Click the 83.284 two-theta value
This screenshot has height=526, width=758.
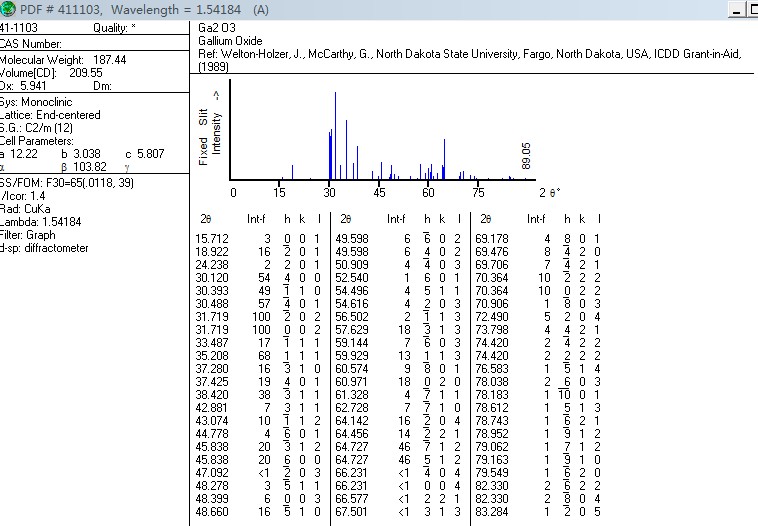[492, 512]
